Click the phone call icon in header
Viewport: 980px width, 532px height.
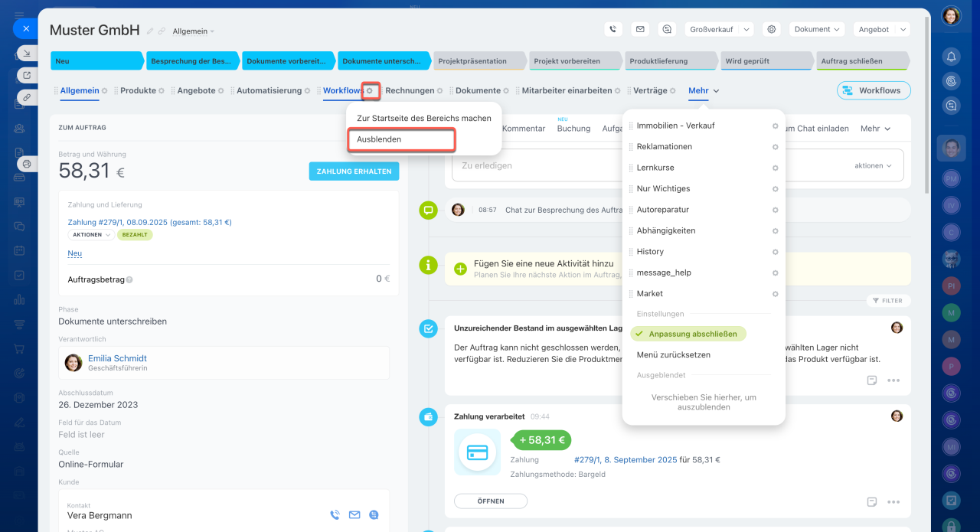pyautogui.click(x=612, y=29)
